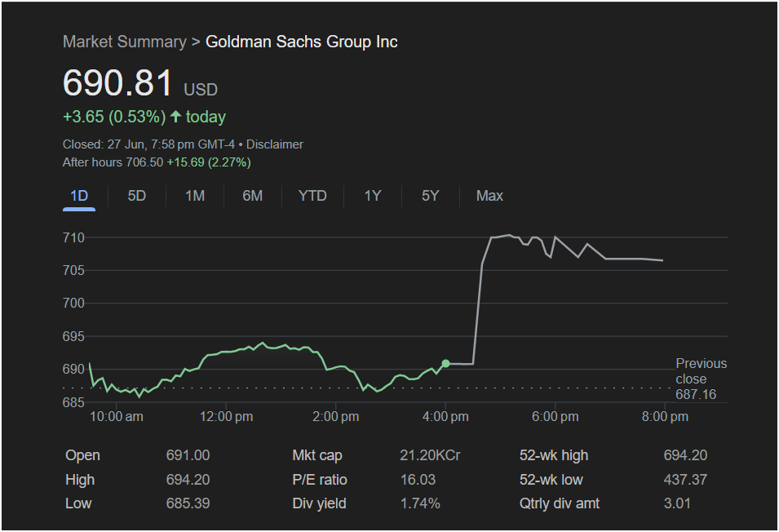Click the 52-wk high label

pos(554,455)
